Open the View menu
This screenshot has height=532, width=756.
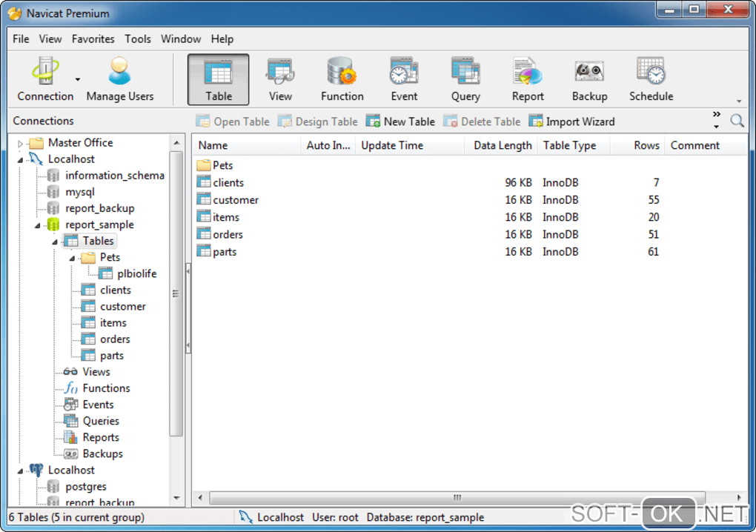pyautogui.click(x=50, y=39)
